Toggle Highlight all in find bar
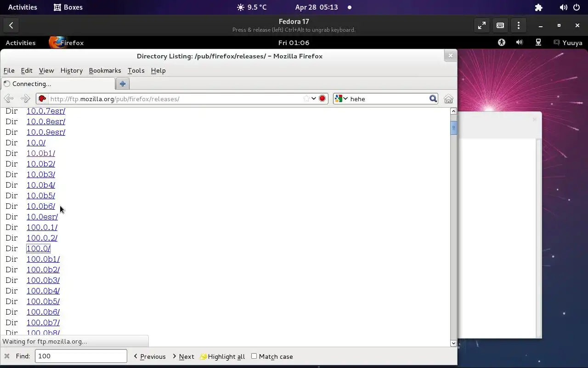The image size is (588, 368). pos(223,356)
